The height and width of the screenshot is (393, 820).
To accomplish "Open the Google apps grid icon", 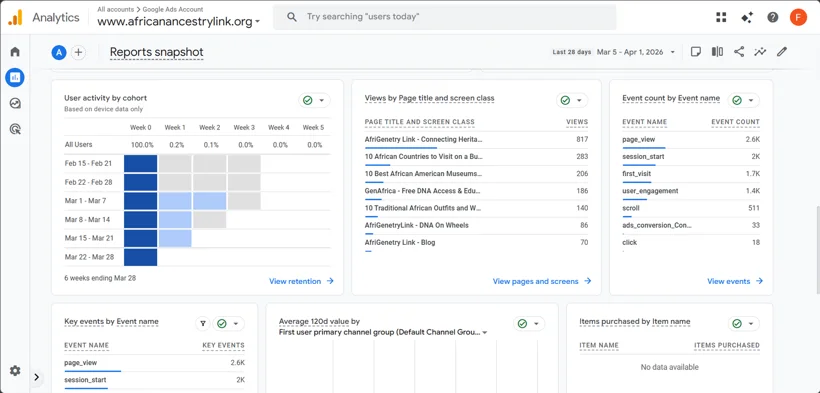I will (721, 17).
